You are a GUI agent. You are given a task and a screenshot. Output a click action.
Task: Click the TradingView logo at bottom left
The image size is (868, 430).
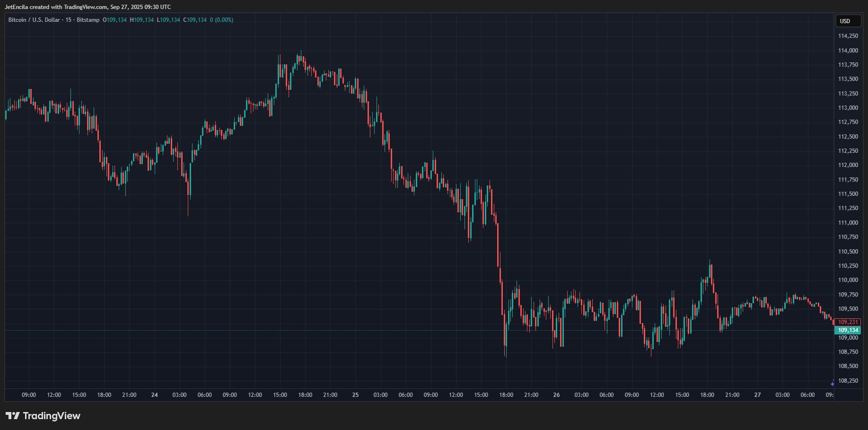pyautogui.click(x=43, y=416)
